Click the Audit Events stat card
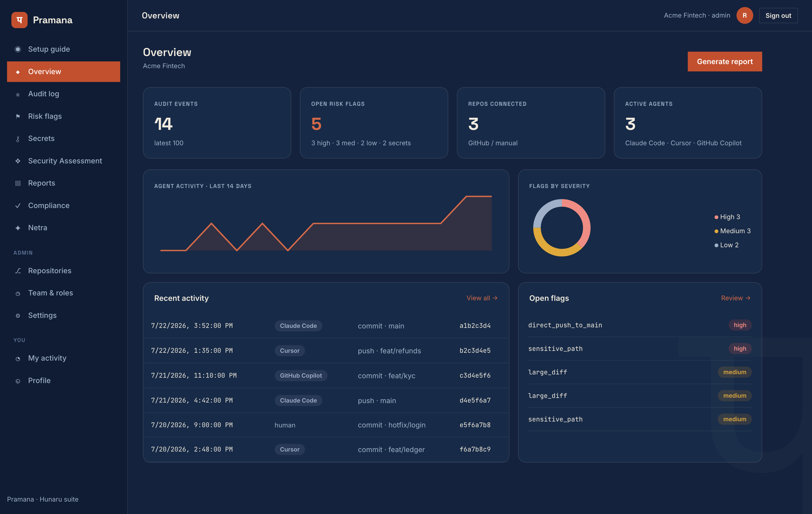This screenshot has width=812, height=514. [217, 123]
